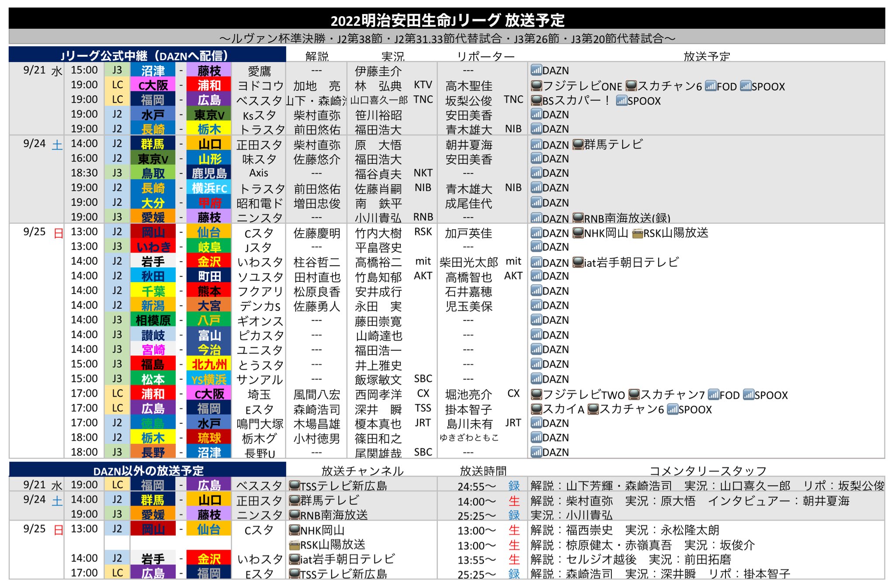Viewport: 895px width, 588px height.
Task: Click the FOD icon in the C大阪-浦和 row
Action: tap(711, 86)
